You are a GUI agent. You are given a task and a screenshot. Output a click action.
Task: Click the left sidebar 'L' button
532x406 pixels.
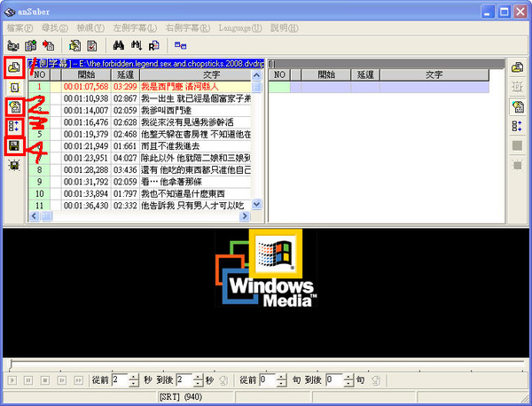click(x=14, y=88)
